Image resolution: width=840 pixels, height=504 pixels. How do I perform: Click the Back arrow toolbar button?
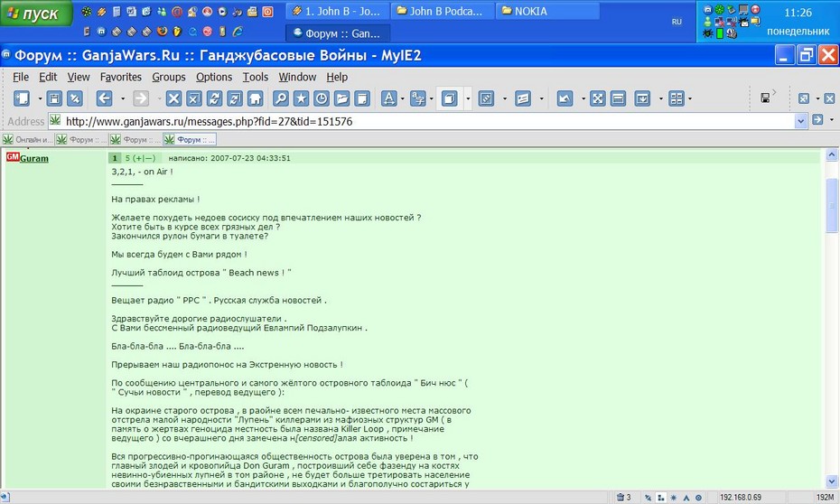104,98
